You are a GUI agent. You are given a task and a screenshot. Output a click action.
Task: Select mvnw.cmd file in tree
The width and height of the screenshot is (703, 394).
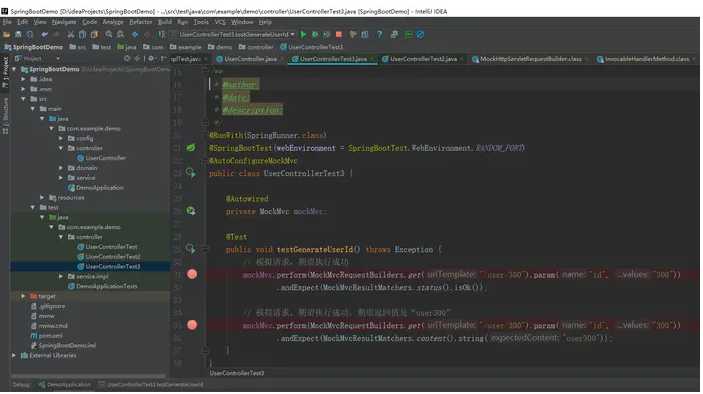click(x=49, y=326)
